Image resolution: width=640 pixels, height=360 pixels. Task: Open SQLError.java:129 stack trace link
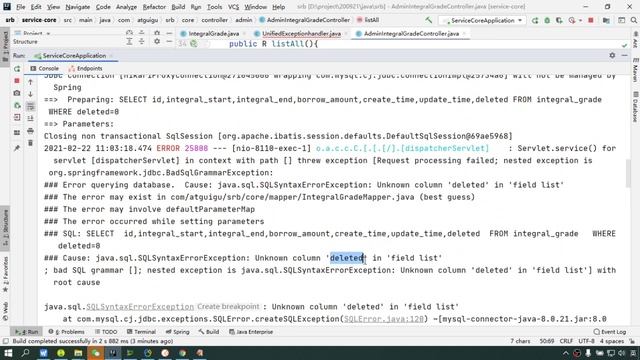pos(384,319)
